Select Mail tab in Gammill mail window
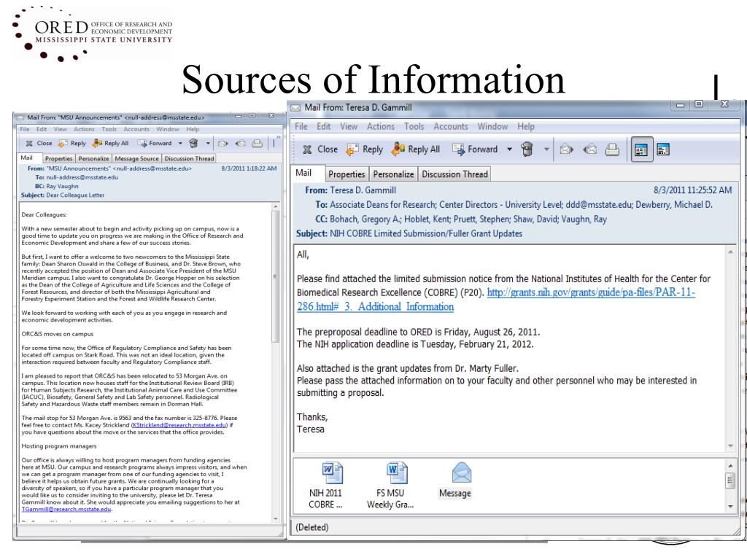Image resolution: width=747 pixels, height=560 pixels. click(303, 173)
